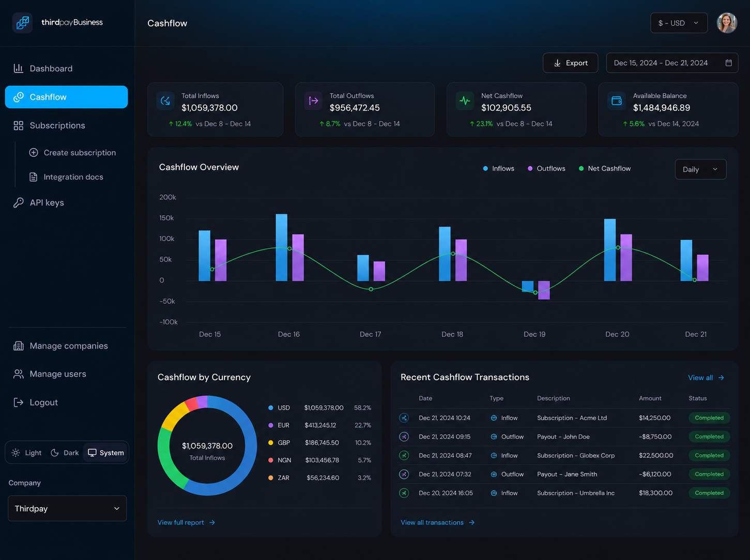This screenshot has height=560, width=750.
Task: Click the Logout arrow icon
Action: coord(19,402)
